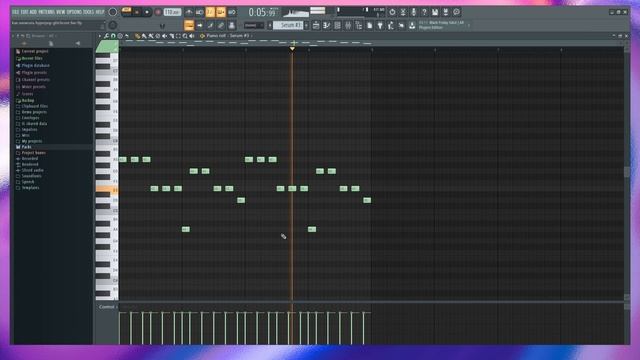640x360 pixels.
Task: Click the funnel-shaped plugin picker icon
Action: pyautogui.click(x=380, y=25)
